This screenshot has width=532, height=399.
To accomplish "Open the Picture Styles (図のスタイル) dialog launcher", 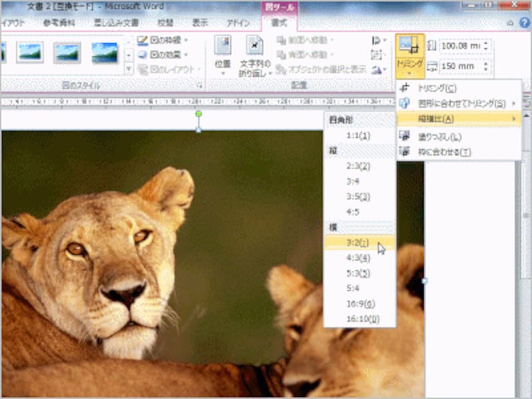I will [x=200, y=86].
